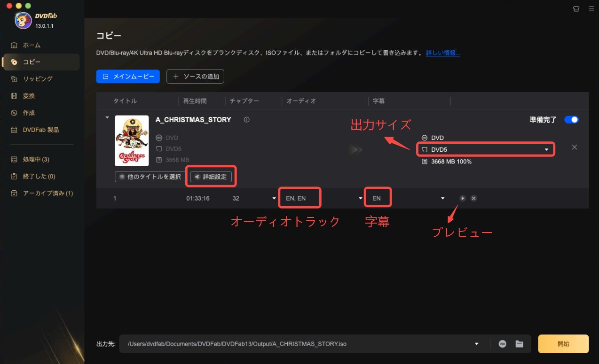Screen dimensions: 599x364
Task: Click the EN, EN audio value
Action: click(296, 198)
